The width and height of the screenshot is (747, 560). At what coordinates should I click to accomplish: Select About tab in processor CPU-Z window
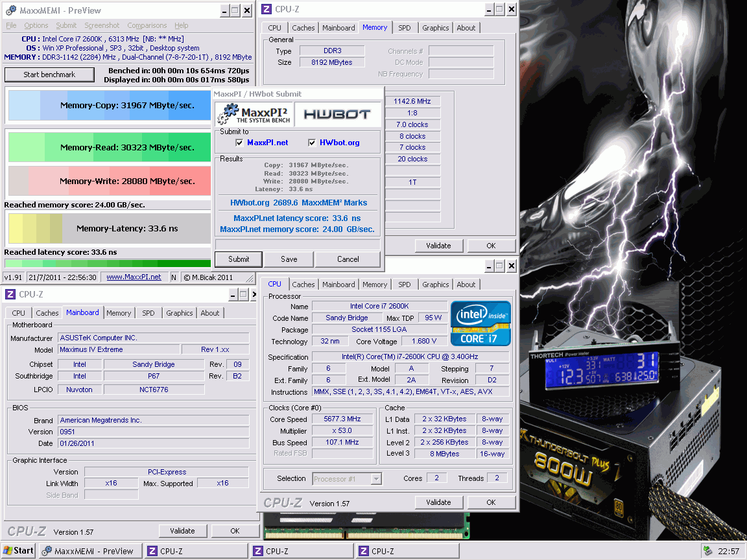coord(466,285)
